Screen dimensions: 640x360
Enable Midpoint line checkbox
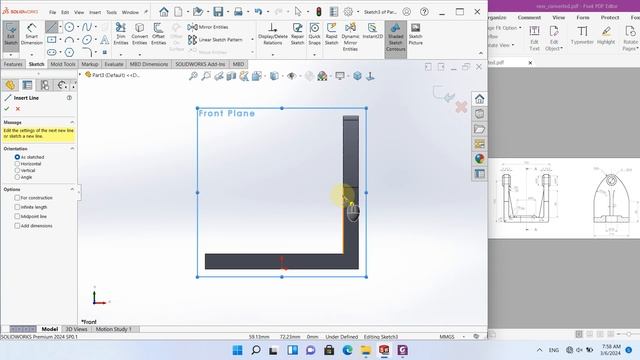(x=17, y=216)
